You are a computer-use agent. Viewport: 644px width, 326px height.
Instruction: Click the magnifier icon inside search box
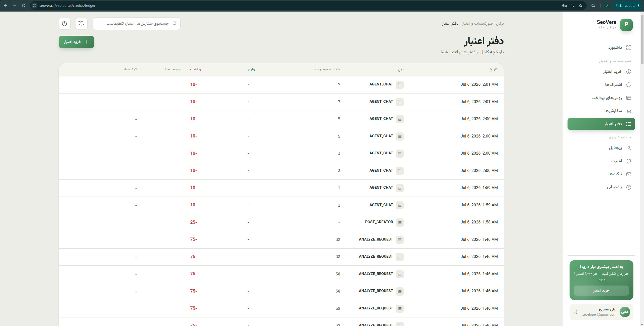(x=175, y=23)
